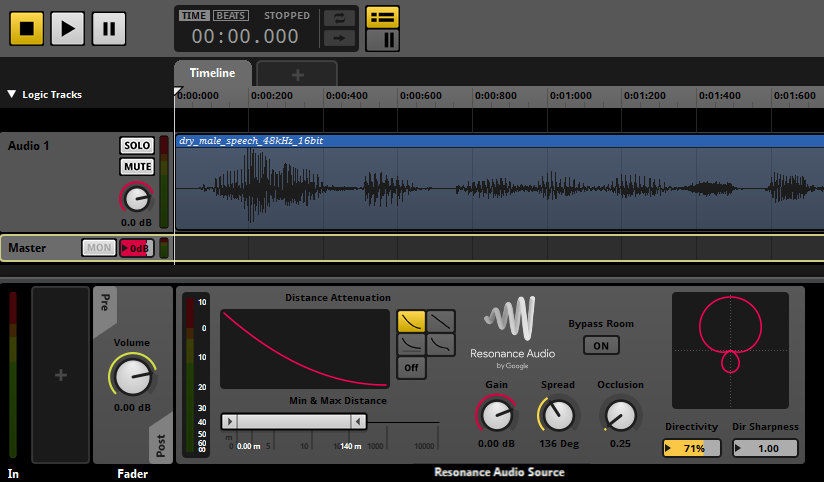Image resolution: width=824 pixels, height=482 pixels.
Task: Open the Directivity 71% value field
Action: click(691, 448)
